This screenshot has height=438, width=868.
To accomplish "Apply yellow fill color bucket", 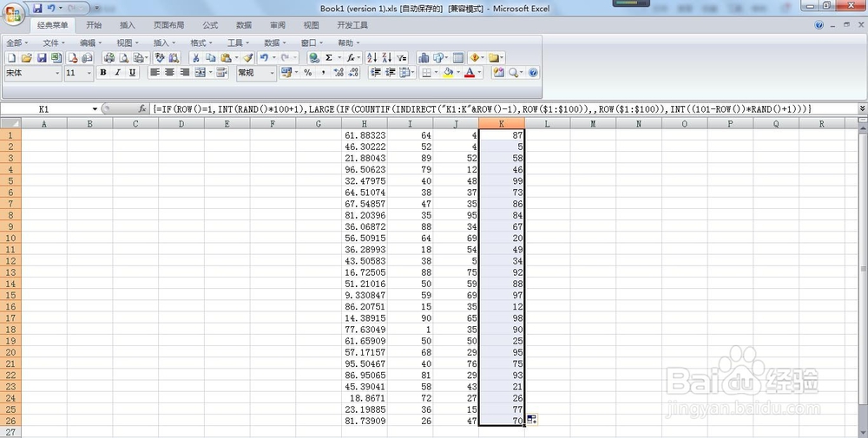I will (x=449, y=73).
